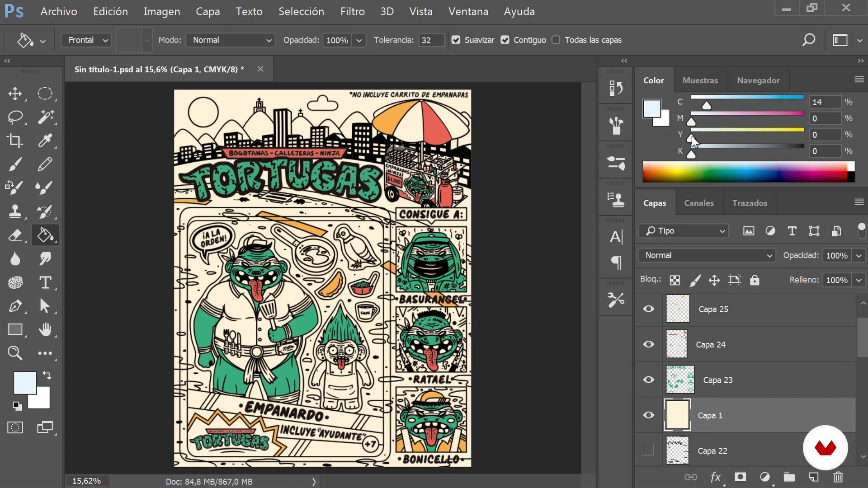Select the Eyedropper tool
The width and height of the screenshot is (868, 488).
pyautogui.click(x=45, y=141)
